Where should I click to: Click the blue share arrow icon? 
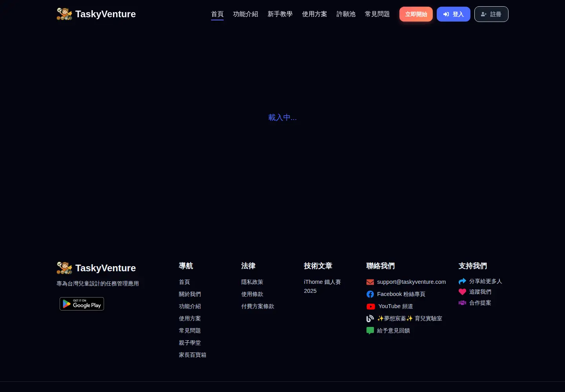[462, 281]
